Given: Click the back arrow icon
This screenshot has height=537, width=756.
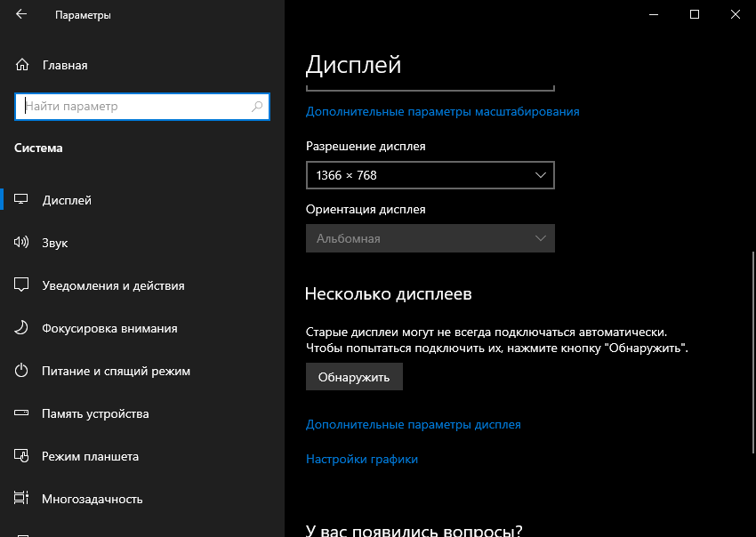Looking at the screenshot, I should (21, 14).
